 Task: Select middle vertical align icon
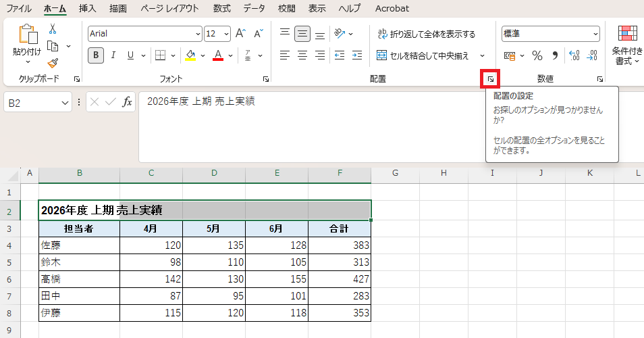(x=302, y=34)
